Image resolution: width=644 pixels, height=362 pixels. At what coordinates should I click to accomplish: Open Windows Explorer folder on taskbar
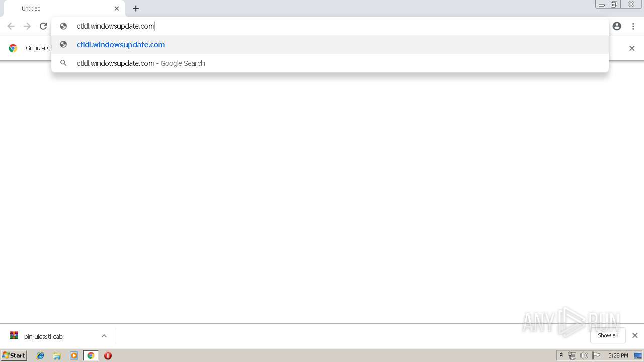coord(57,355)
